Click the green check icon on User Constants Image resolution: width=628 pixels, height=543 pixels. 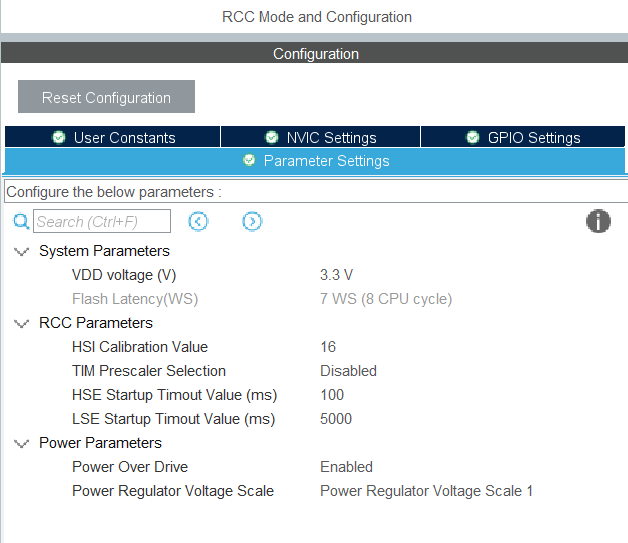tap(59, 137)
